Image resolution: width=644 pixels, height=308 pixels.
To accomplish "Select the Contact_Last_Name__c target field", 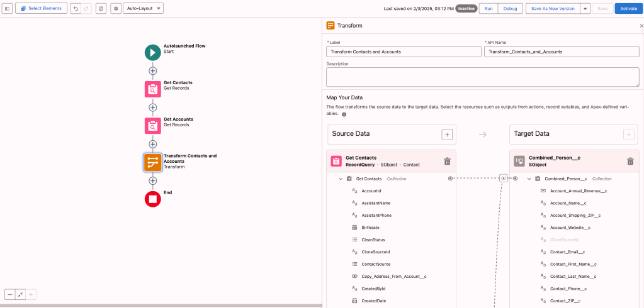I will pos(574,277).
